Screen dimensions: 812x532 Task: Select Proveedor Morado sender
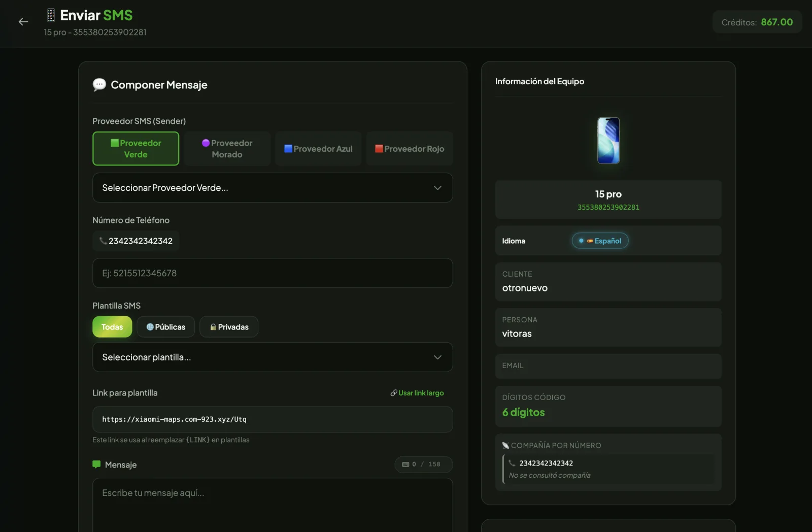(227, 149)
